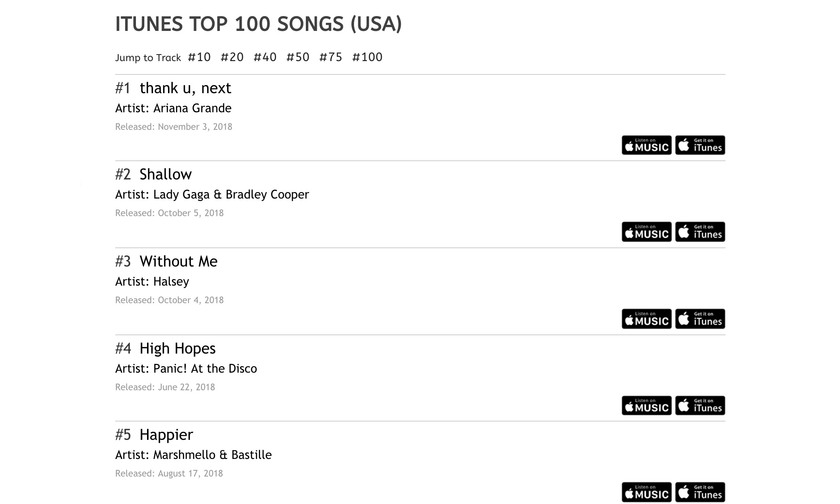Click iTunes badge for High Hopes
The width and height of the screenshot is (840, 504).
point(700,405)
